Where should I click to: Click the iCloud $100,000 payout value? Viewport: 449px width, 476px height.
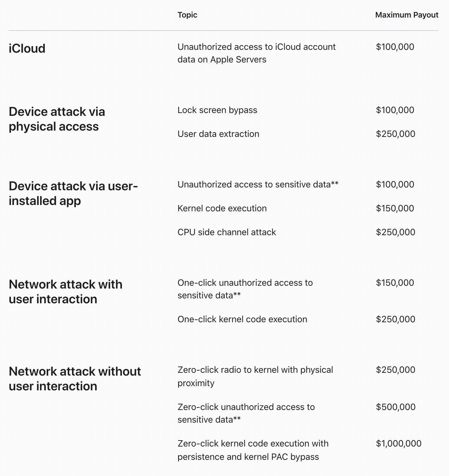tap(395, 47)
